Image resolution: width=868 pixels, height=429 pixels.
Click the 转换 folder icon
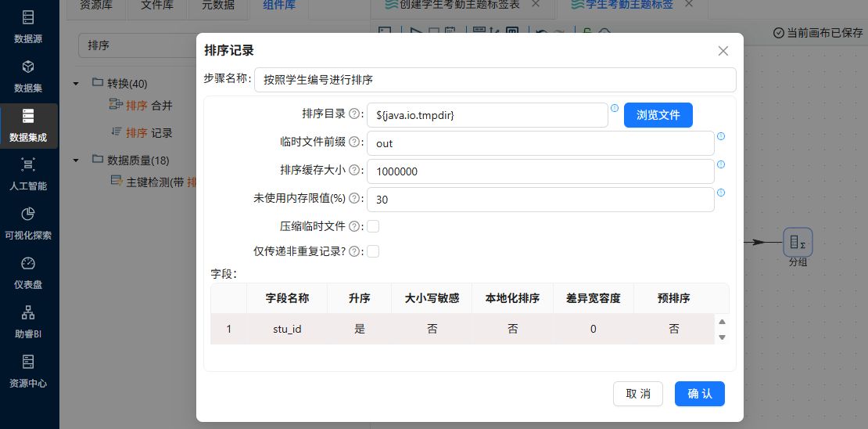click(98, 82)
